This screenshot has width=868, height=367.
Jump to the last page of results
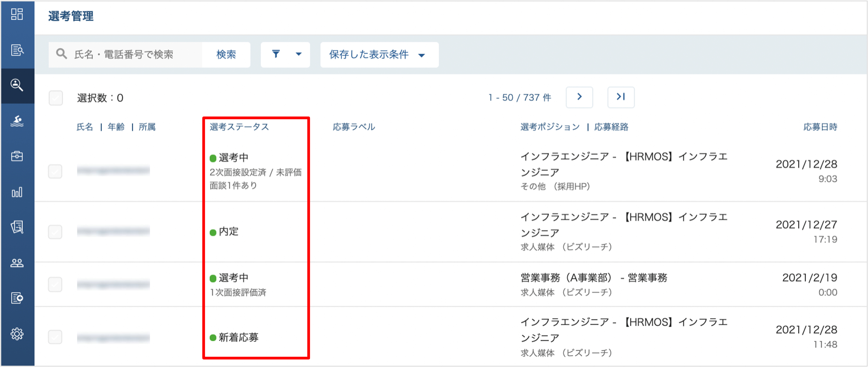pos(621,97)
